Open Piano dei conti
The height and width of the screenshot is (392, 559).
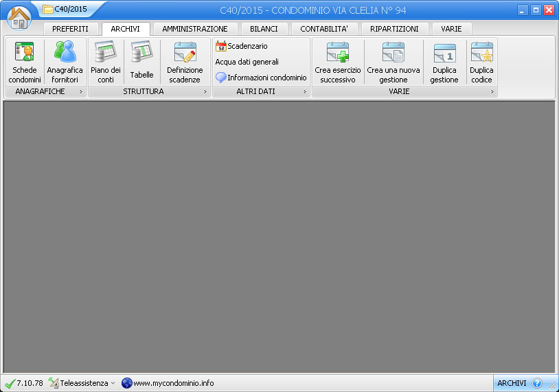106,62
